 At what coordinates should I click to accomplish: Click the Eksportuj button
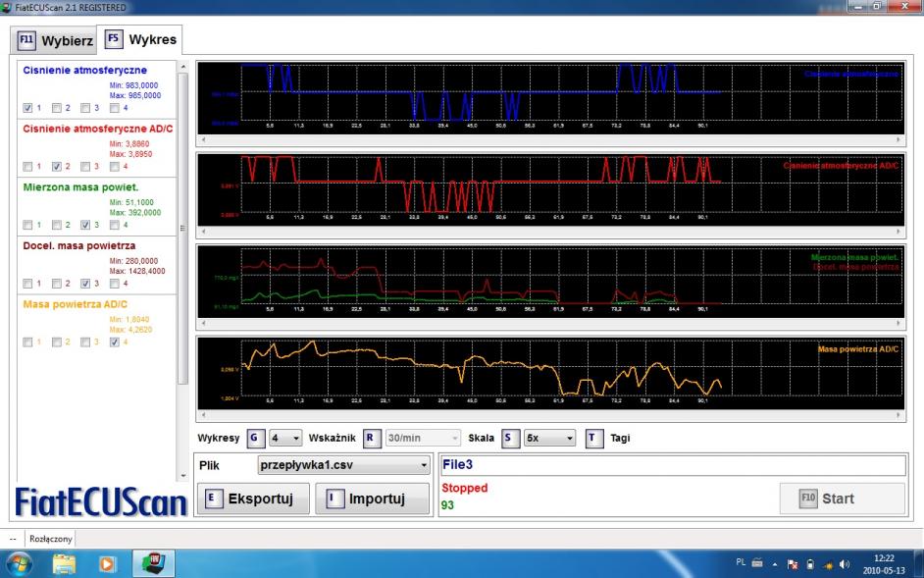(253, 499)
